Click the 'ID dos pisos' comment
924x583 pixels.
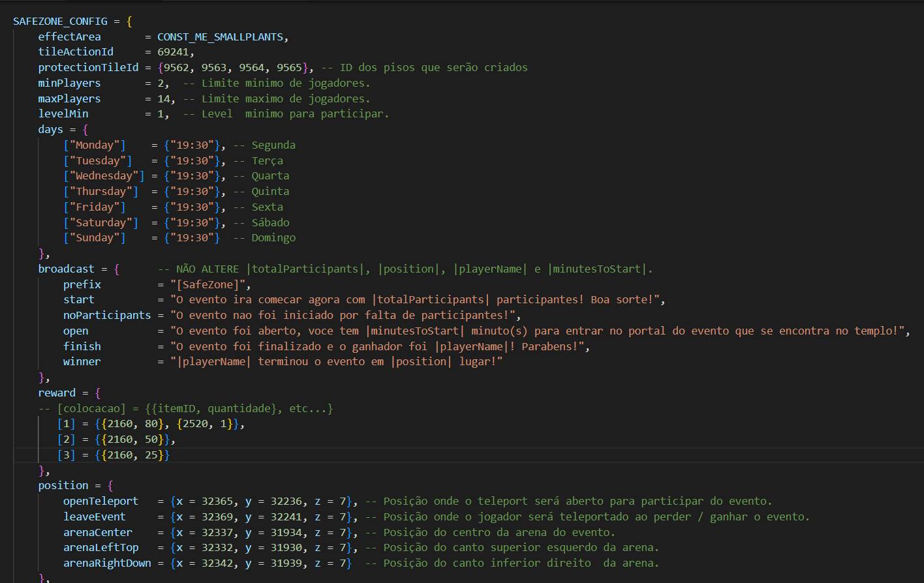pyautogui.click(x=424, y=68)
